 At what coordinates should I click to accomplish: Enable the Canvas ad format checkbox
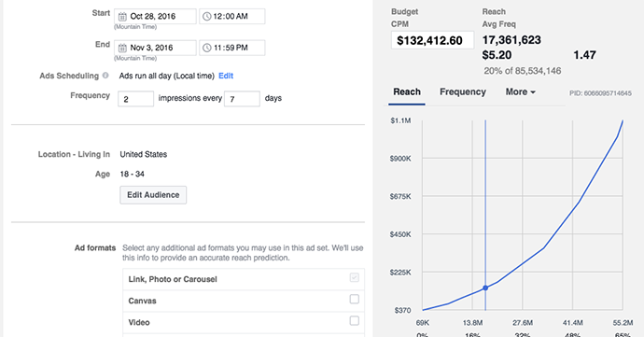point(354,299)
